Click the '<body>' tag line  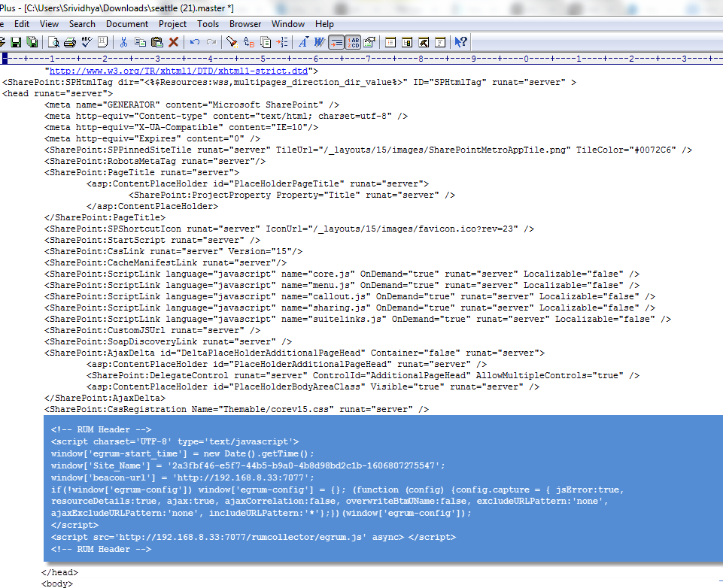56,583
